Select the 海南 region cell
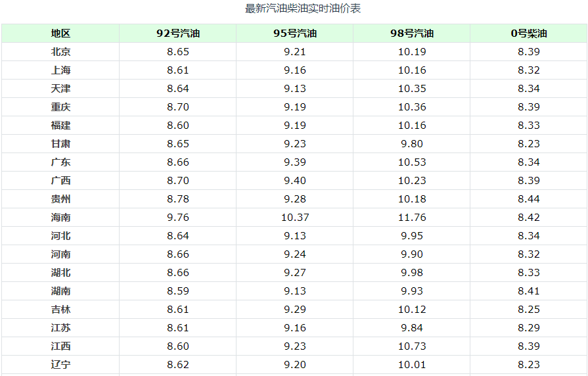The height and width of the screenshot is (376, 588). (60, 218)
